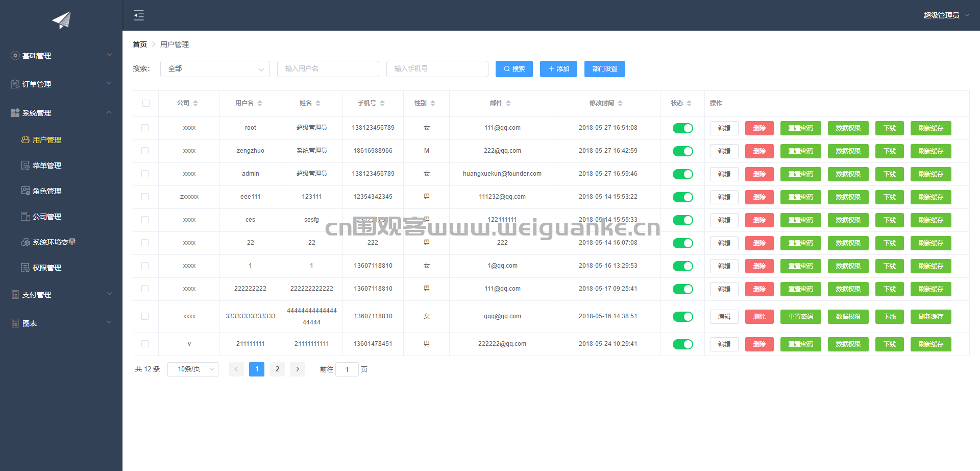Expand 支付管理 menu chevron
The height and width of the screenshot is (471, 980).
(x=109, y=294)
